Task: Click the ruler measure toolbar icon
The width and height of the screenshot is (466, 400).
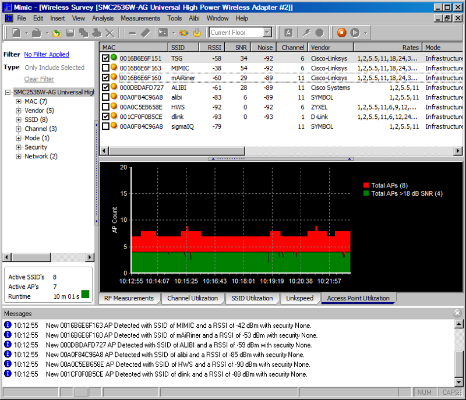Action: [x=146, y=33]
